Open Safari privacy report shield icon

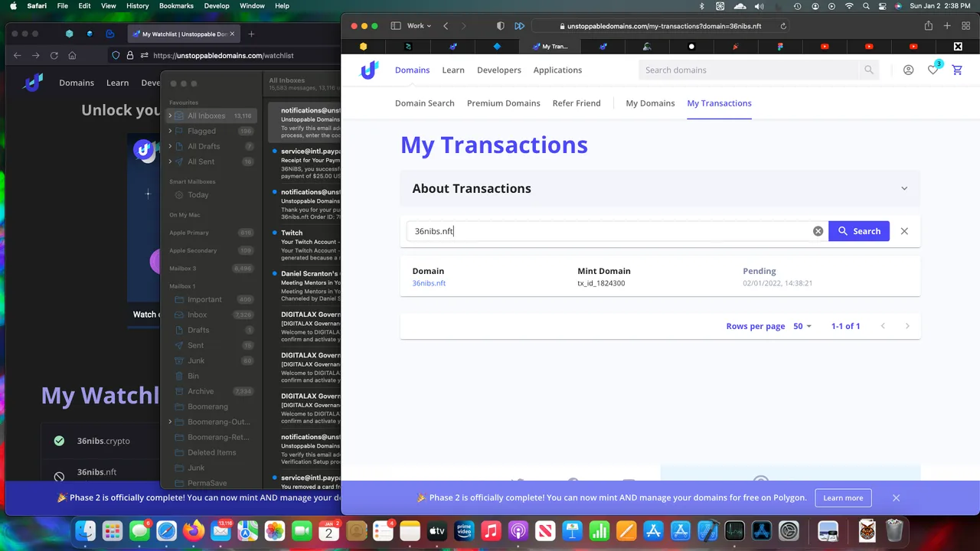pyautogui.click(x=501, y=25)
